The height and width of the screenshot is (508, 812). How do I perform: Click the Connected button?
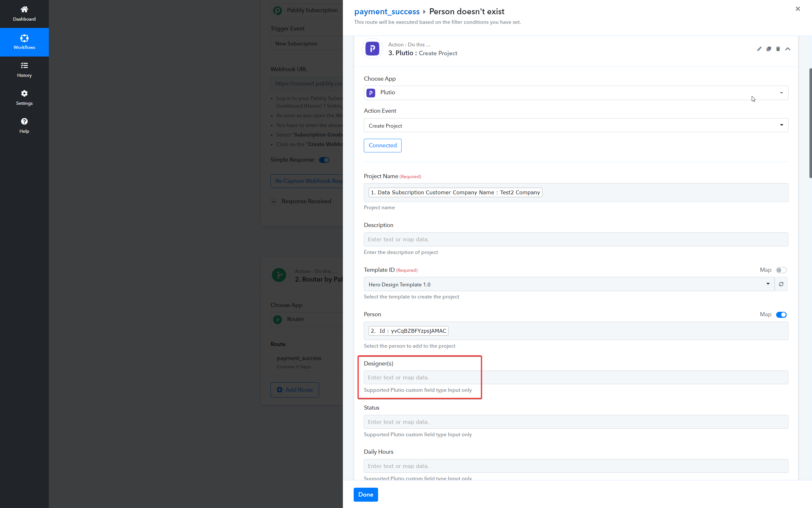click(x=383, y=145)
